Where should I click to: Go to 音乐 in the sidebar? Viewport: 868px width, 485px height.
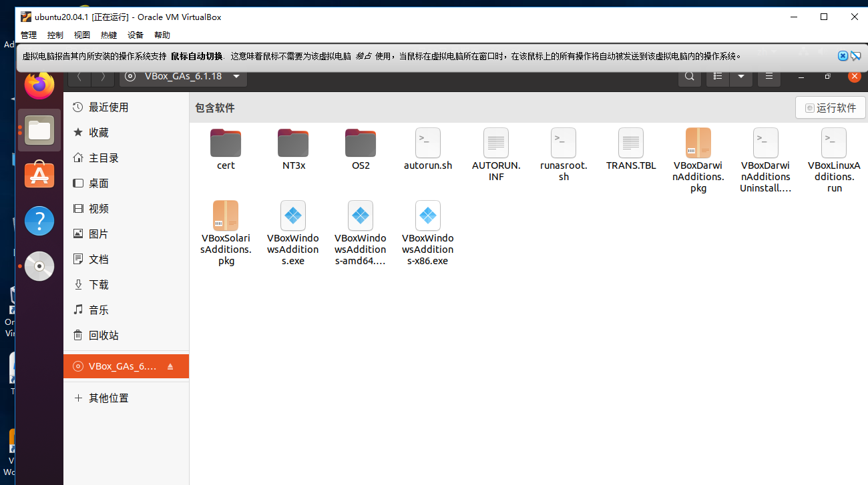126,310
